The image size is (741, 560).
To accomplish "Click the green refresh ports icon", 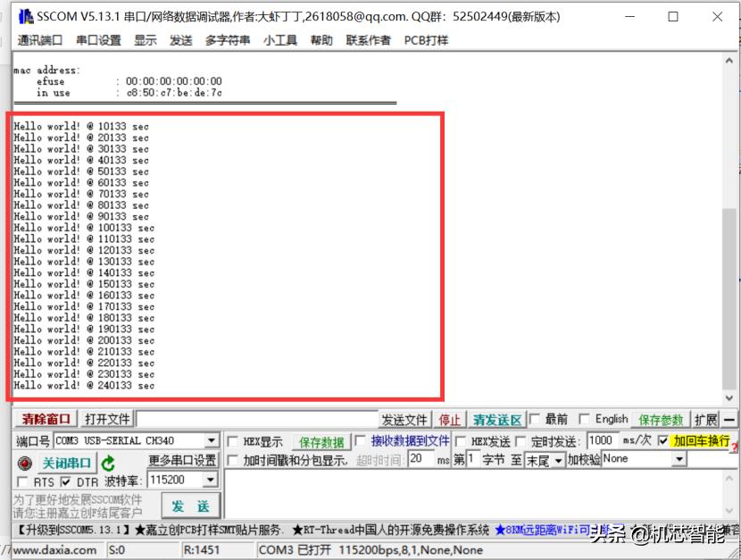I will click(107, 462).
